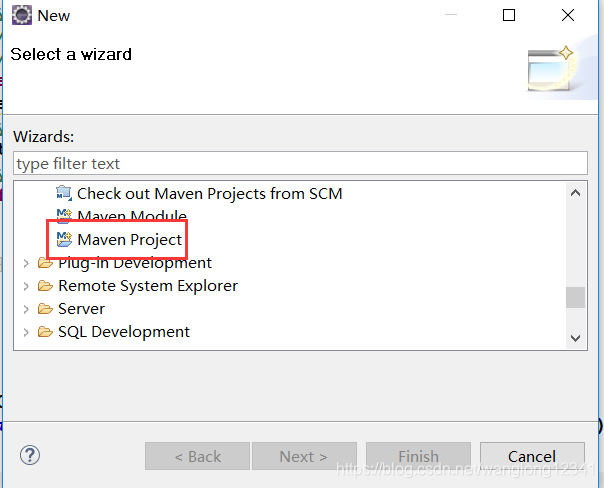Close the New wizard dialog

[x=568, y=15]
